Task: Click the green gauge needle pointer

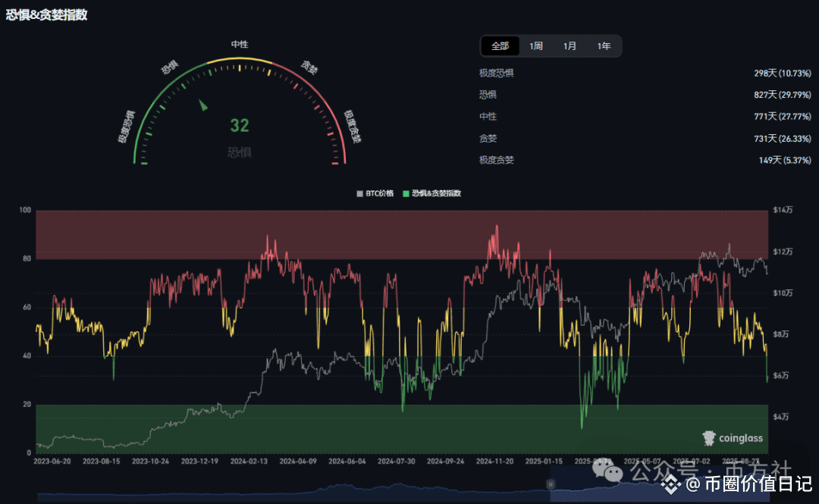Action: (203, 105)
